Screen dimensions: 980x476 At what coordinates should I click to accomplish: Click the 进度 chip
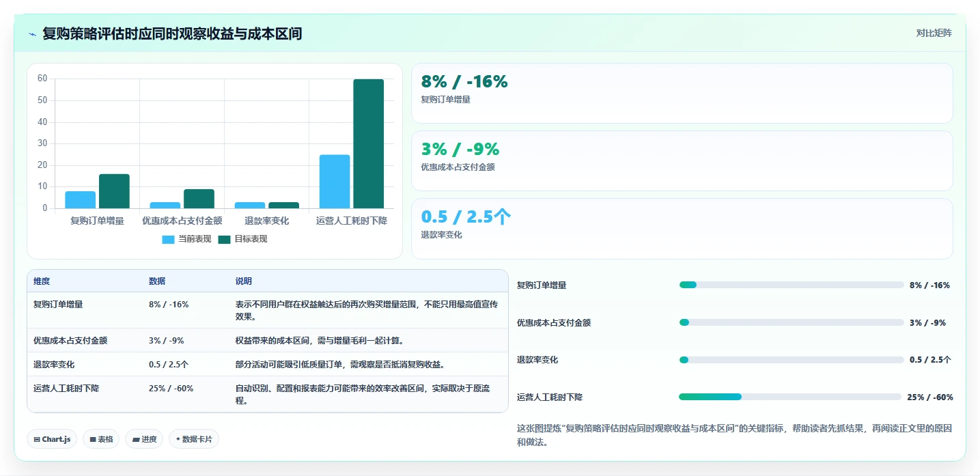[144, 439]
